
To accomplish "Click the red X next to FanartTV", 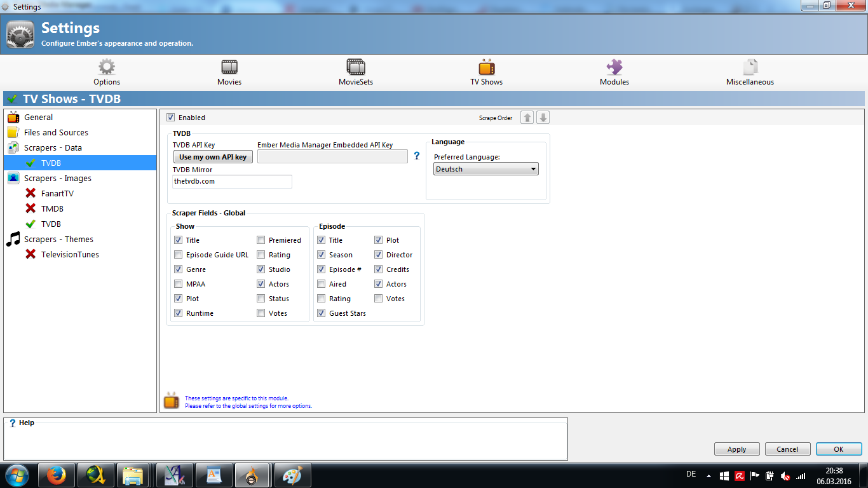I will pos(31,193).
